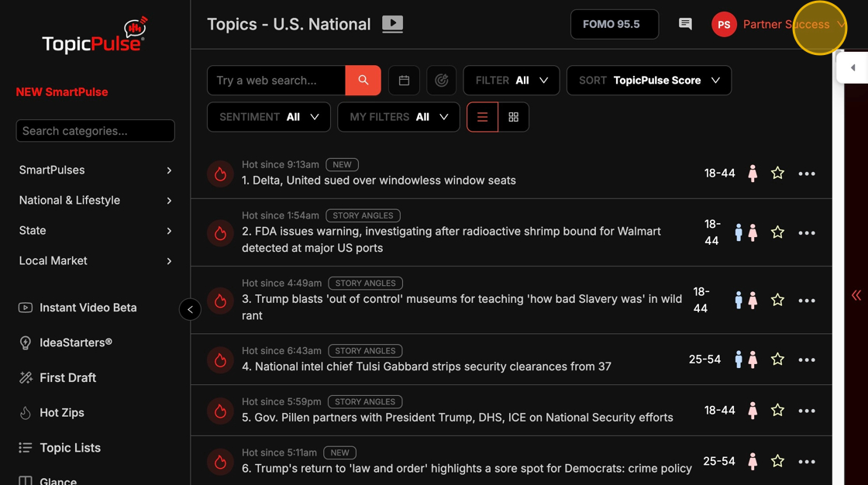The height and width of the screenshot is (485, 868).
Task: Star the Delta, United windowless seats story
Action: coord(778,174)
